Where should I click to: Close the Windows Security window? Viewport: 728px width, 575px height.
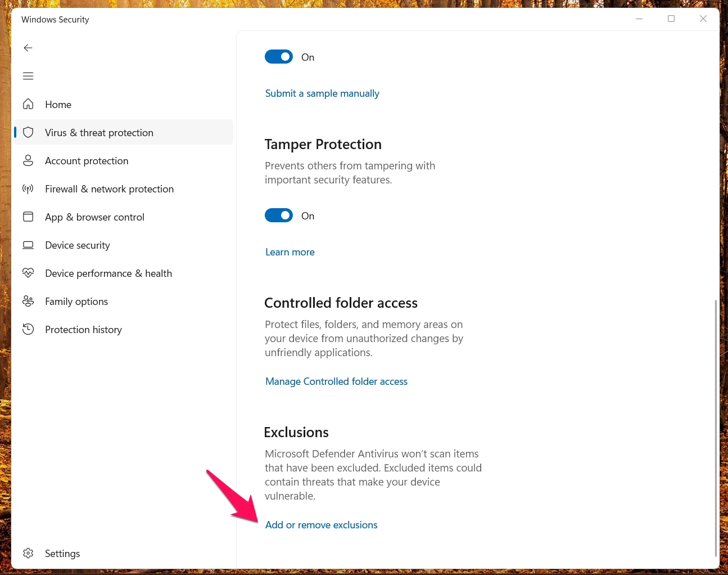tap(703, 19)
